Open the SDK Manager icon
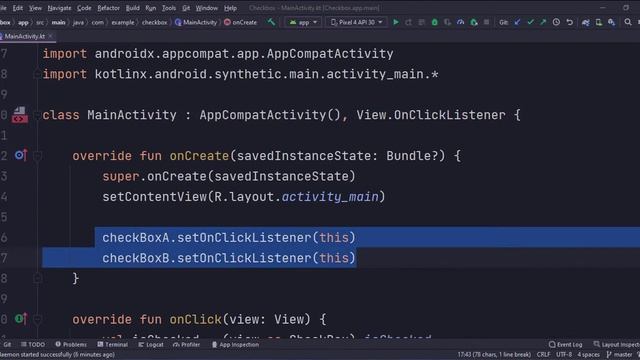 point(611,22)
